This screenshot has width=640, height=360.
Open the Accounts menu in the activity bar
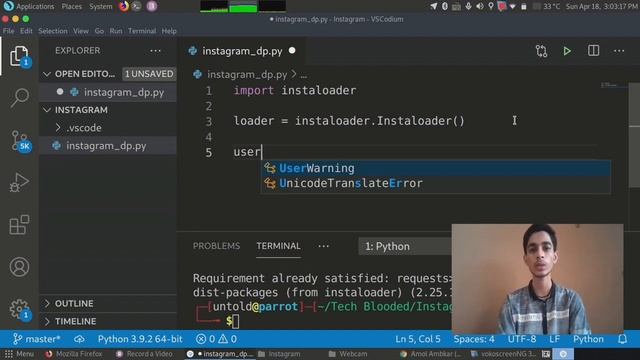tap(19, 267)
